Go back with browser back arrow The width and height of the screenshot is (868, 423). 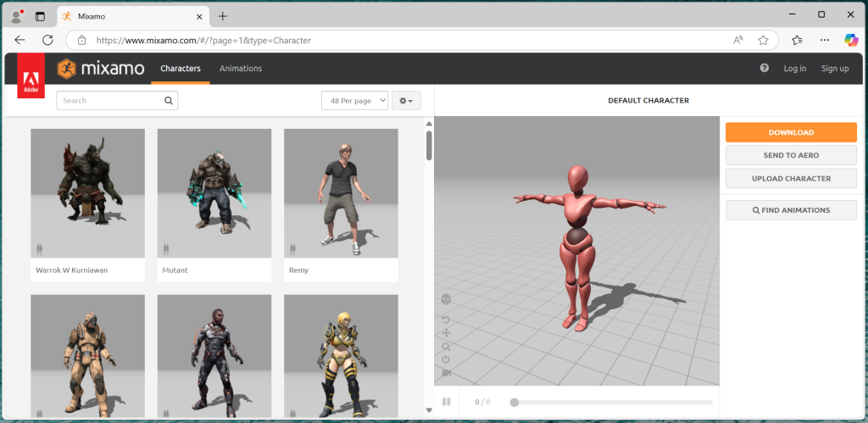(20, 40)
